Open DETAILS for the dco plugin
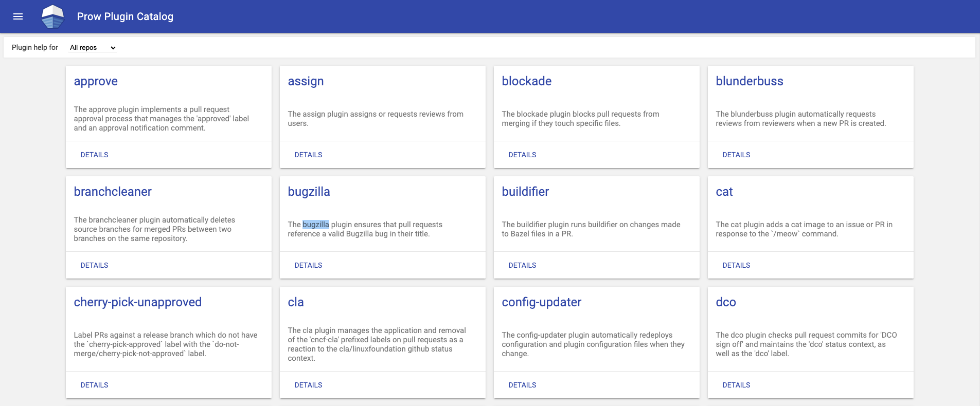Image resolution: width=980 pixels, height=406 pixels. pyautogui.click(x=736, y=385)
